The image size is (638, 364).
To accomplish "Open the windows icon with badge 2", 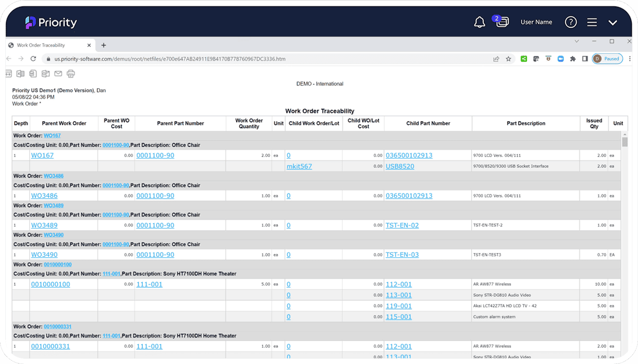I will (x=502, y=22).
